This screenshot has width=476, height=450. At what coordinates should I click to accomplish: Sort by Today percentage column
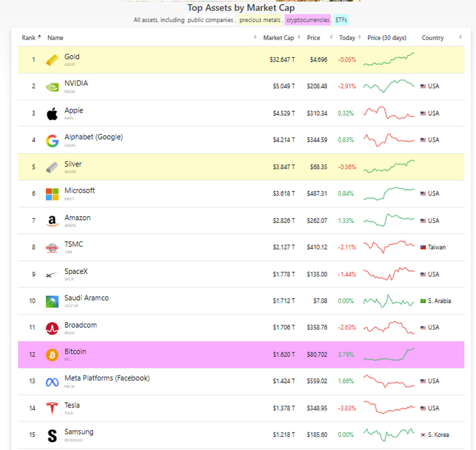tap(347, 38)
